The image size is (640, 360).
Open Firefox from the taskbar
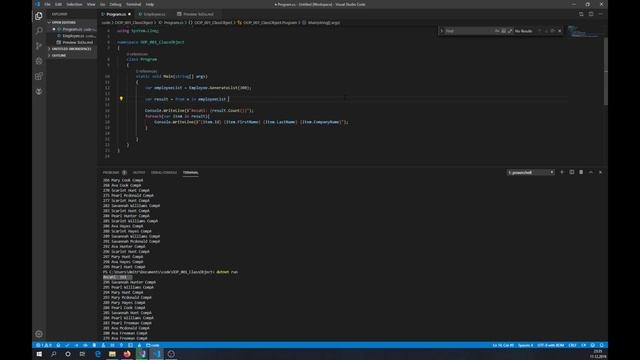pyautogui.click(x=127, y=354)
